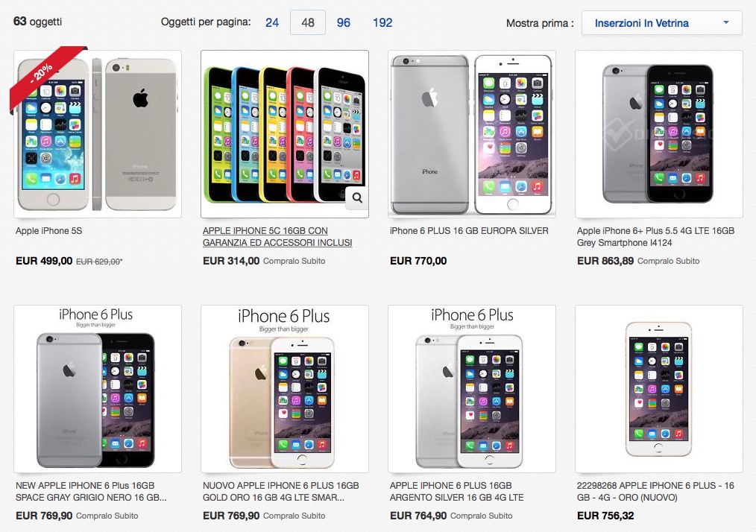This screenshot has height=532, width=756.
Task: Open the Apple iPhone 5S listing title
Action: point(48,231)
